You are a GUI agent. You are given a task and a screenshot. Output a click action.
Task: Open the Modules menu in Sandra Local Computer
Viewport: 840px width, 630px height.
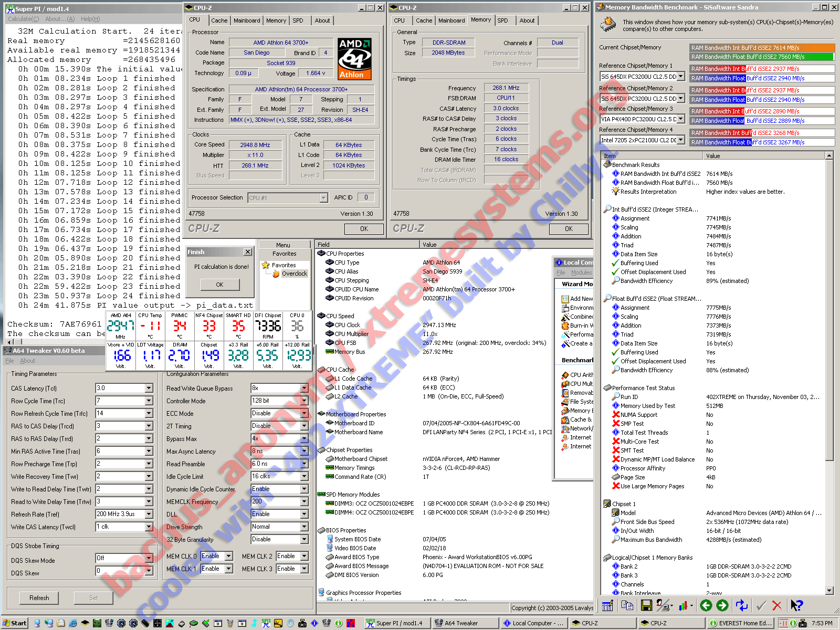[581, 272]
